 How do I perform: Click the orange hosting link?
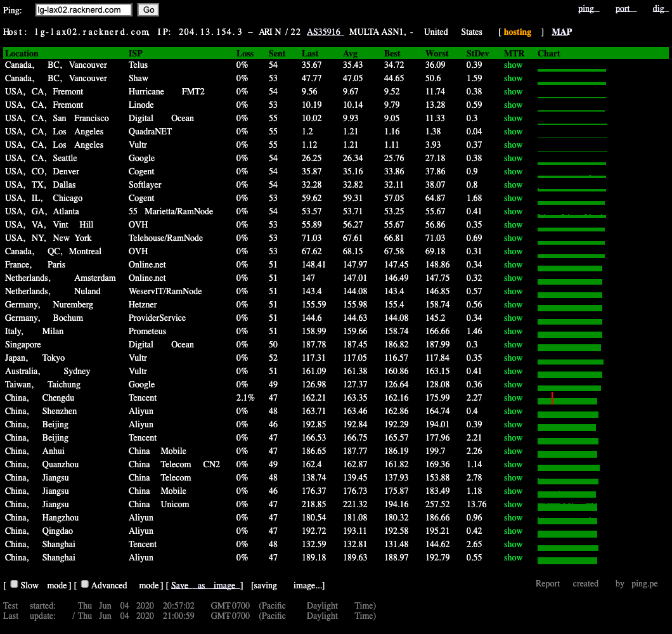click(517, 32)
